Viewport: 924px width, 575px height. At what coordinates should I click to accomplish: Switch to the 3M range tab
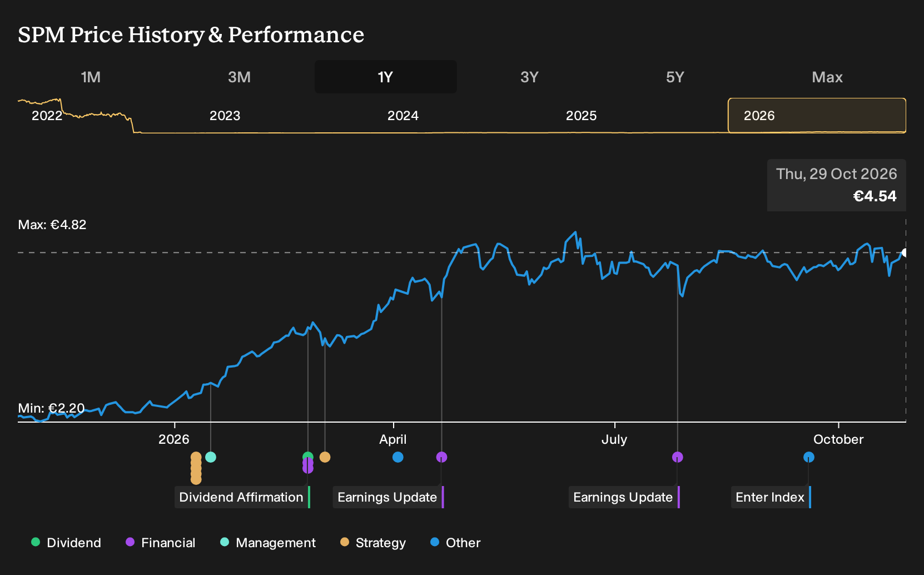click(239, 77)
